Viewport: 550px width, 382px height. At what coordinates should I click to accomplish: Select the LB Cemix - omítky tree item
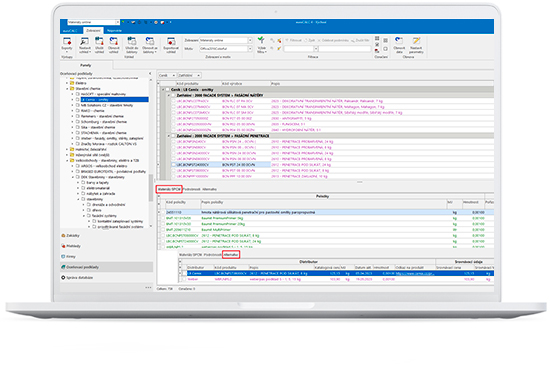(114, 100)
